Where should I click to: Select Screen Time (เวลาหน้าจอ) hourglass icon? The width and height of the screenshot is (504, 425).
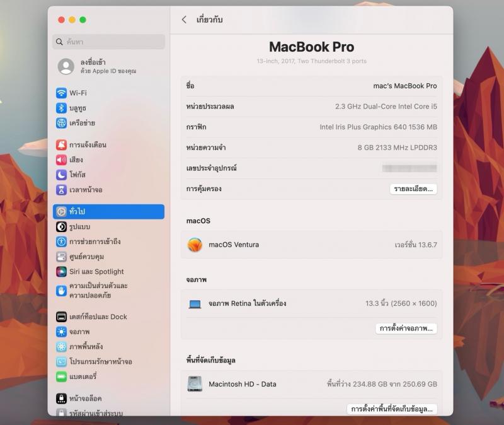(61, 190)
